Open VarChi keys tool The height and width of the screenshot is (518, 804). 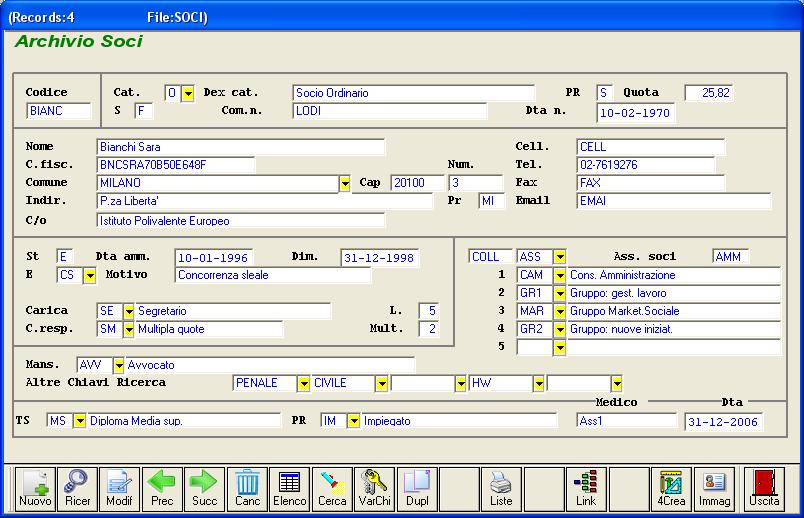(x=374, y=488)
